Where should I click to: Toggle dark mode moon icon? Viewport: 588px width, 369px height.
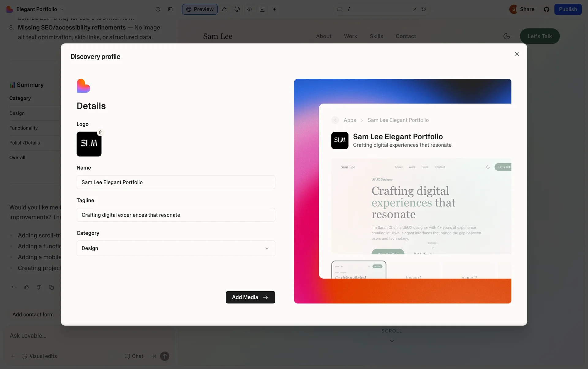click(x=507, y=36)
